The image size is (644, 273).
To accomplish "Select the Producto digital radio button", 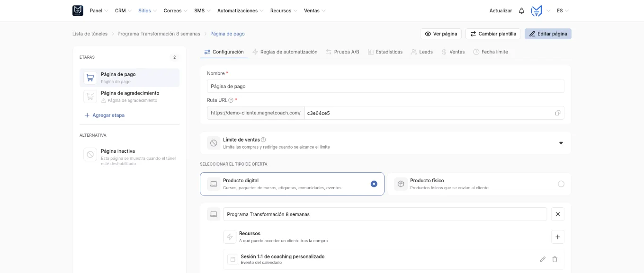I will point(374,184).
